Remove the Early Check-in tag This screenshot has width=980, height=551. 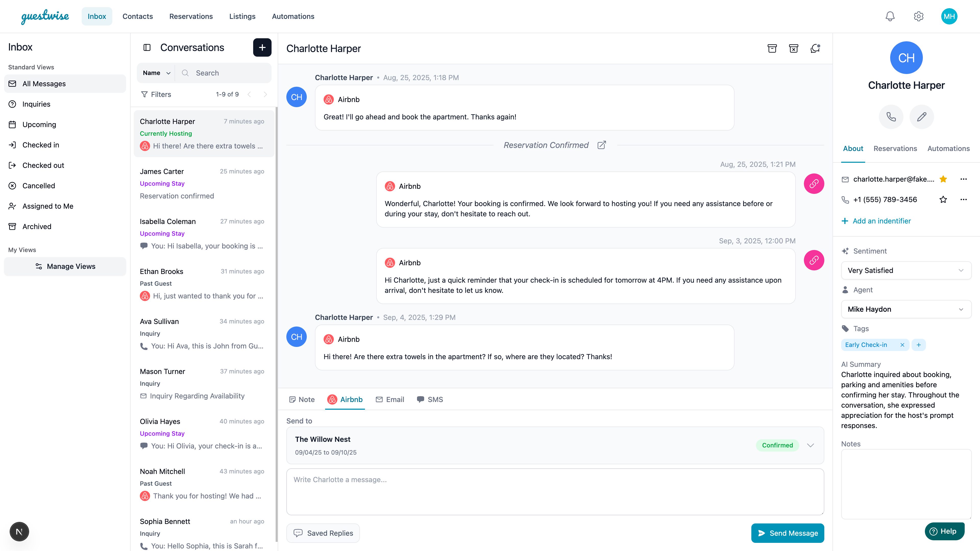click(x=902, y=345)
